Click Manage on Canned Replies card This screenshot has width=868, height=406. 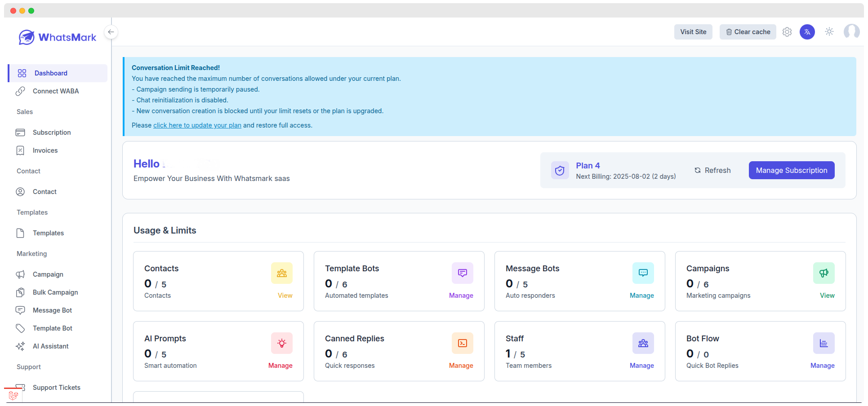pyautogui.click(x=461, y=366)
